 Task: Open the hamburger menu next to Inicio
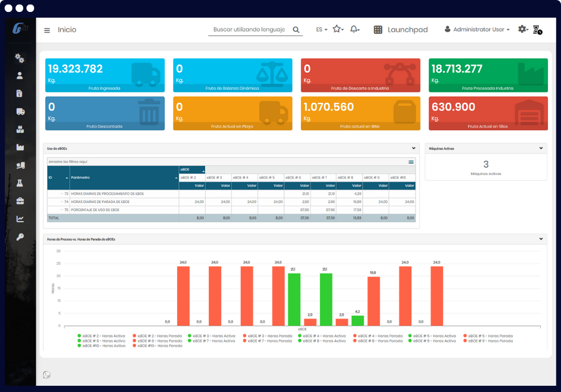pos(47,30)
